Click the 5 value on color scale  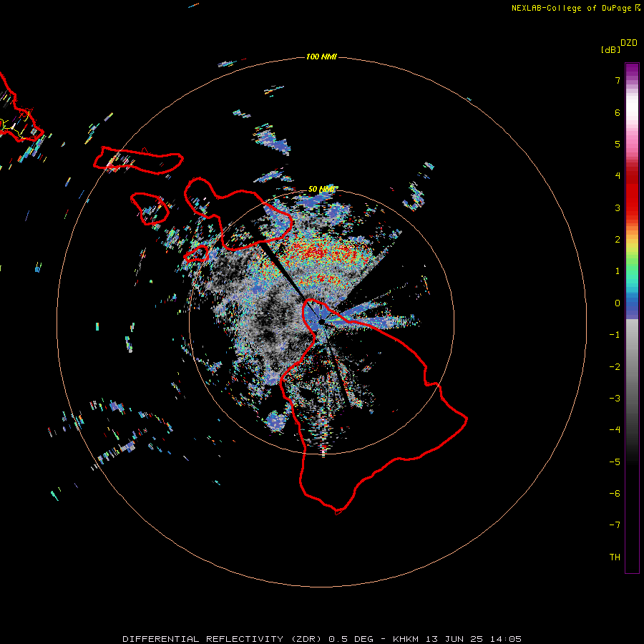click(618, 144)
